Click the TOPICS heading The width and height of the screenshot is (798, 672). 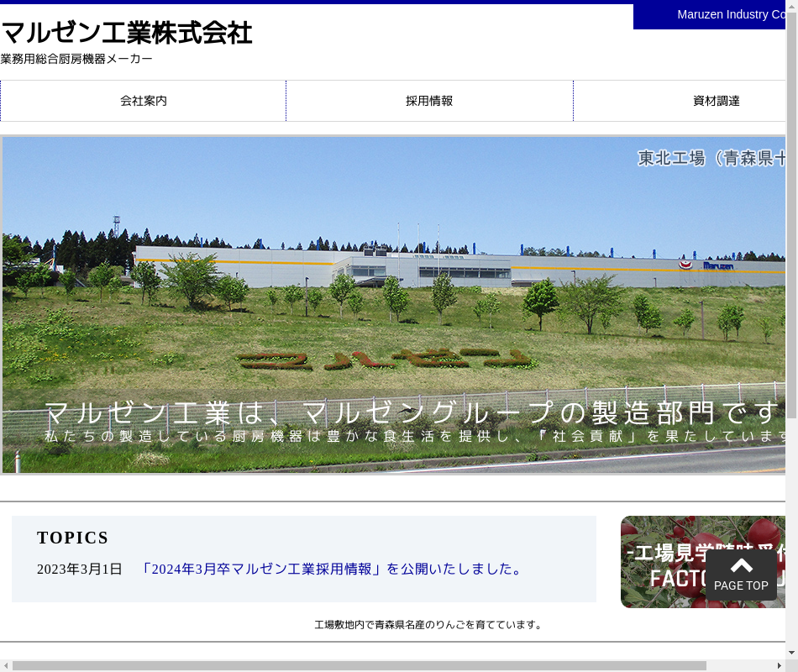[x=73, y=538]
